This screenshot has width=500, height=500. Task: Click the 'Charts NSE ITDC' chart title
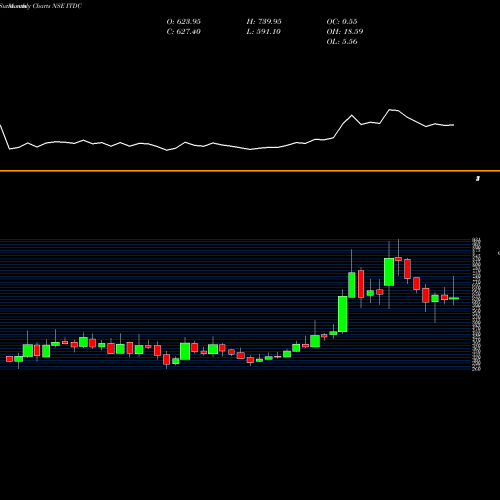(x=57, y=6)
